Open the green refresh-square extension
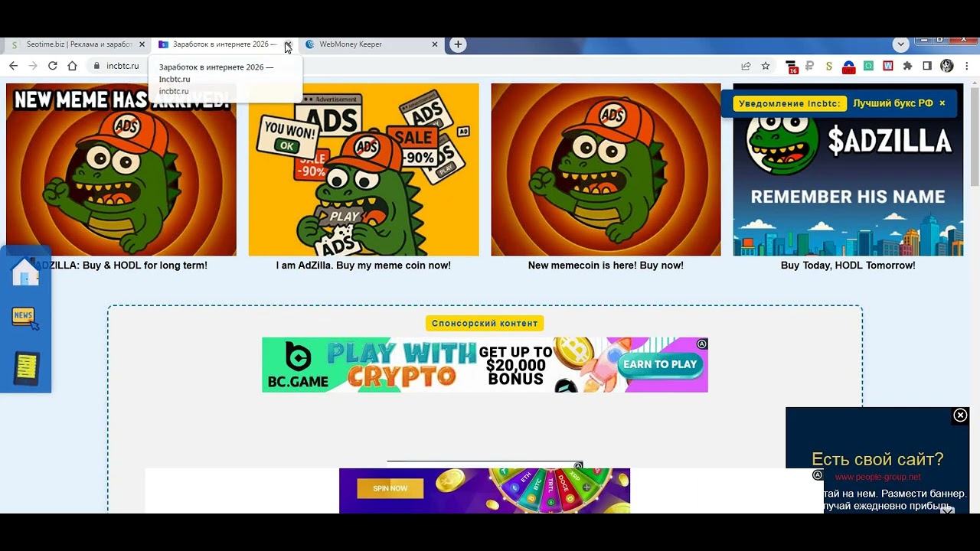 pyautogui.click(x=869, y=66)
